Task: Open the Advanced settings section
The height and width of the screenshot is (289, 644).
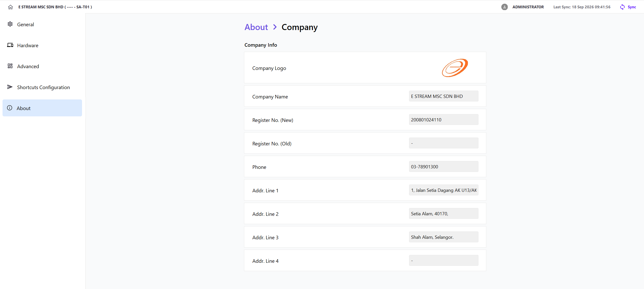Action: click(x=42, y=66)
